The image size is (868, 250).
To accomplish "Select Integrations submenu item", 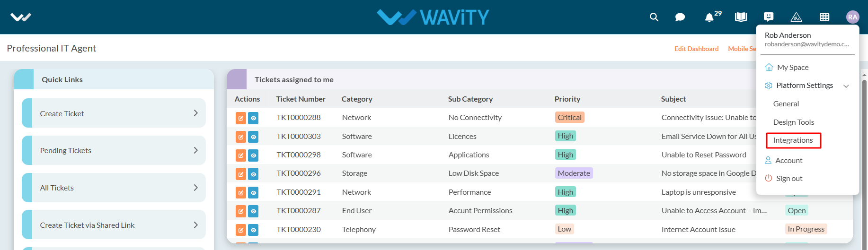I will click(793, 140).
